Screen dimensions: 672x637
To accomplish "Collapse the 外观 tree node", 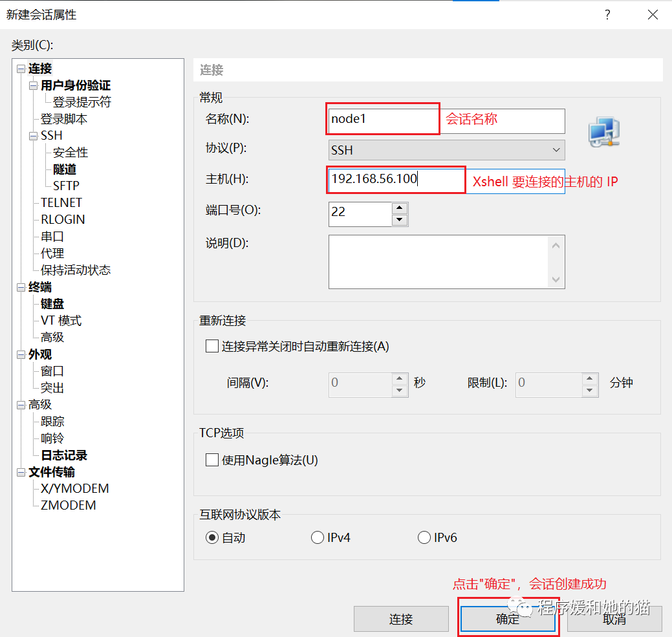I will (x=21, y=354).
